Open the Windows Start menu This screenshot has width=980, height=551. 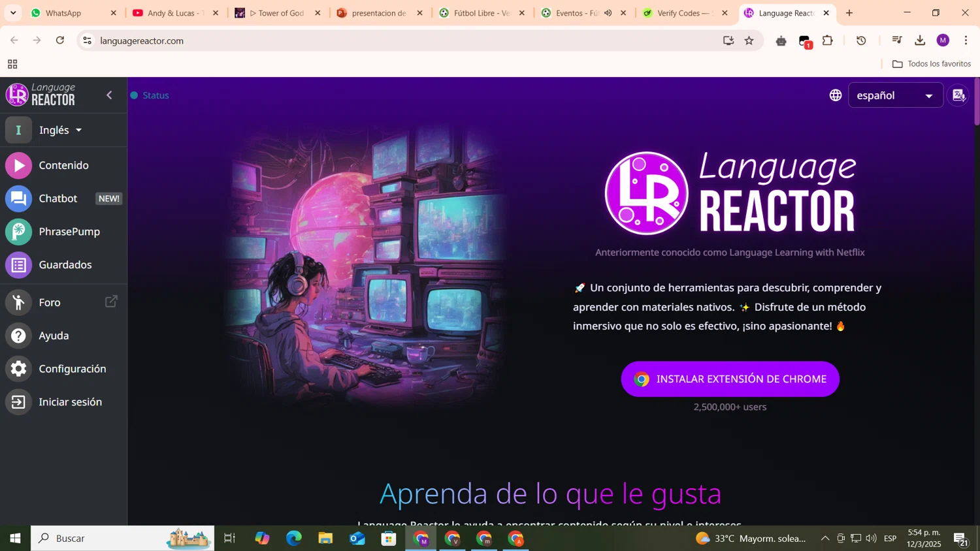(15, 539)
